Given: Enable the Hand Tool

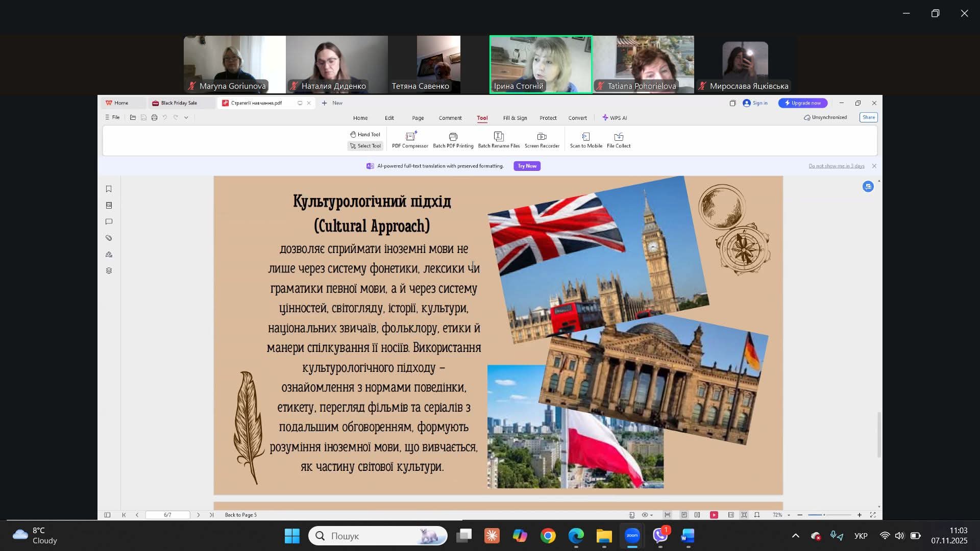Looking at the screenshot, I should [365, 134].
